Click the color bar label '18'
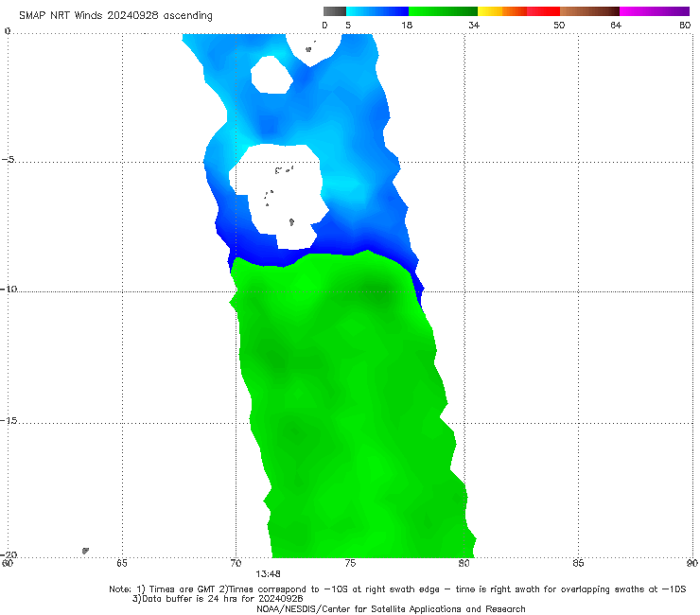Viewport: 700px width, 615px height. point(407,25)
